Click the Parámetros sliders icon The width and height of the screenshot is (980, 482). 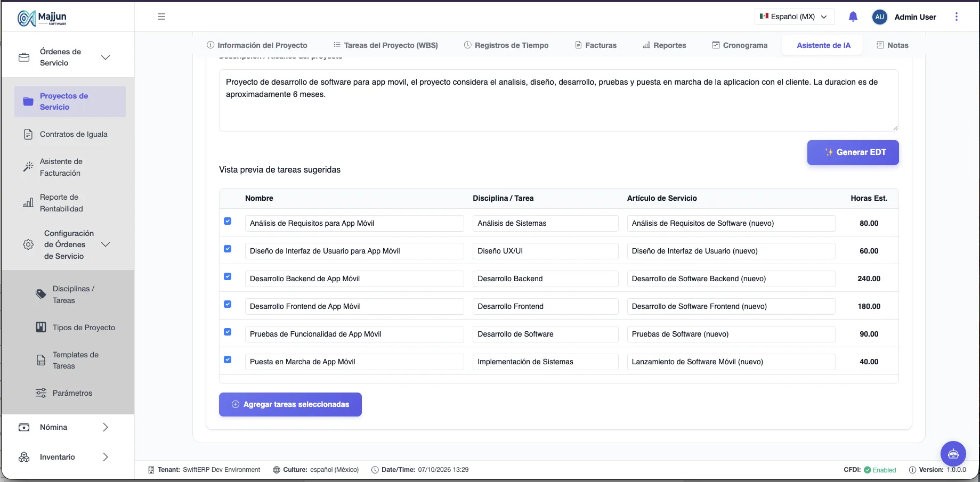(41, 393)
